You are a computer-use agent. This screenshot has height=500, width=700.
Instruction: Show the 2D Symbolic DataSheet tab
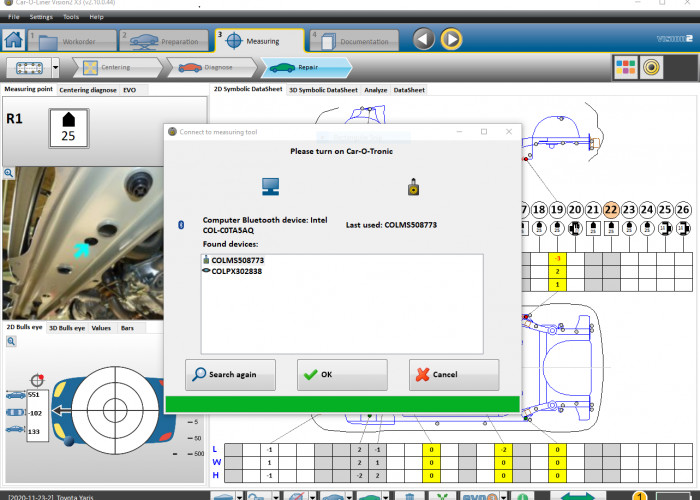[x=248, y=89]
